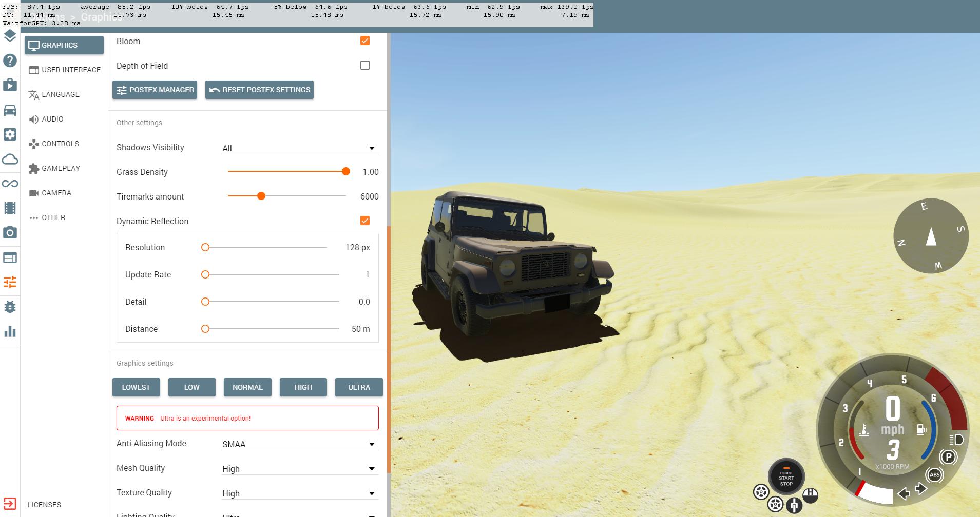The image size is (980, 517).
Task: Toggle the Dynamic Reflection checkbox
Action: [x=365, y=221]
